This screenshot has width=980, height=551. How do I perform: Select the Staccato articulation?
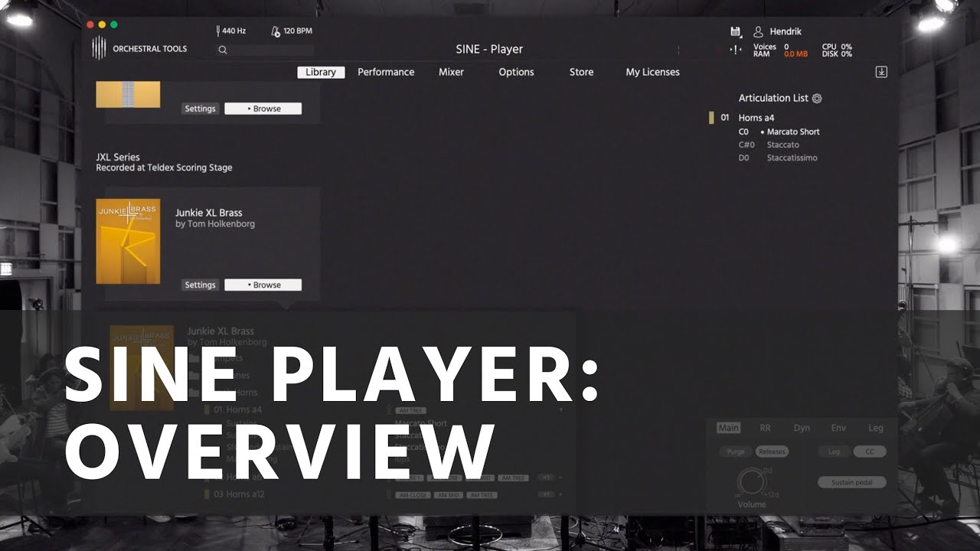(x=783, y=145)
